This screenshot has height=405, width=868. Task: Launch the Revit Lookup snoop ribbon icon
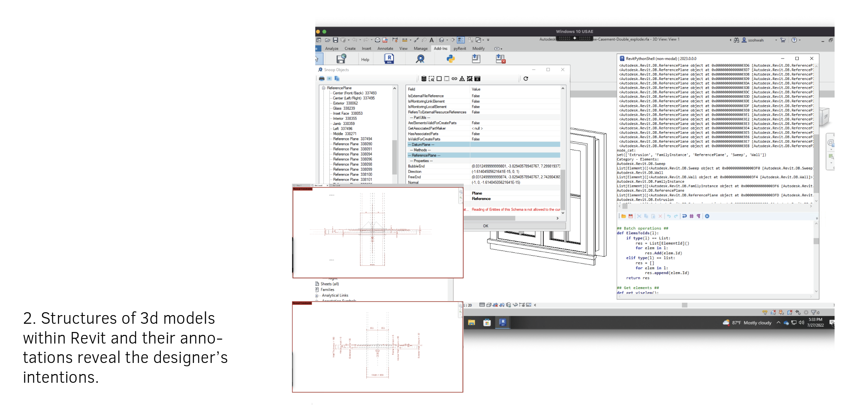[x=420, y=59]
